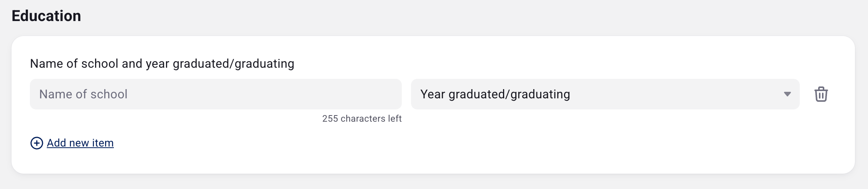Expand the graduation year selector
This screenshot has height=189, width=868.
(x=605, y=94)
